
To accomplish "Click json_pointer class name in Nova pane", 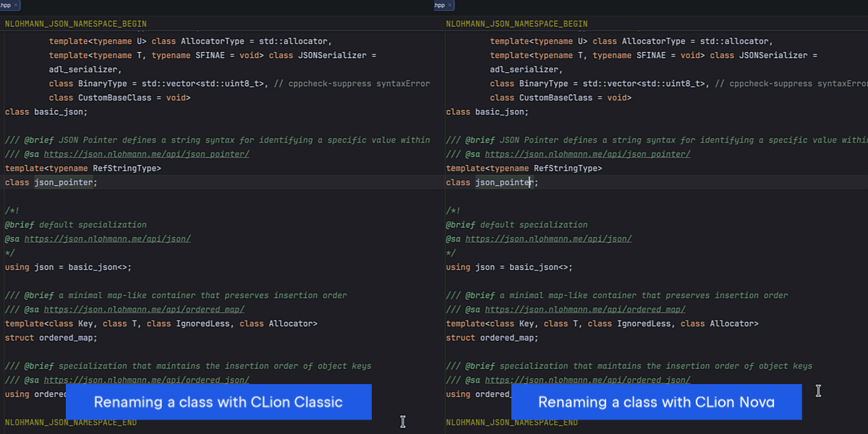I will [503, 182].
